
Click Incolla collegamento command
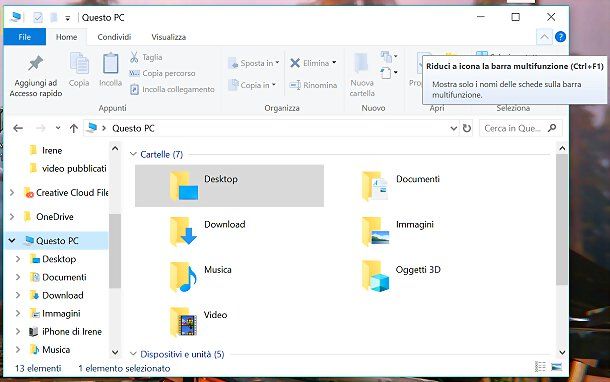(172, 89)
